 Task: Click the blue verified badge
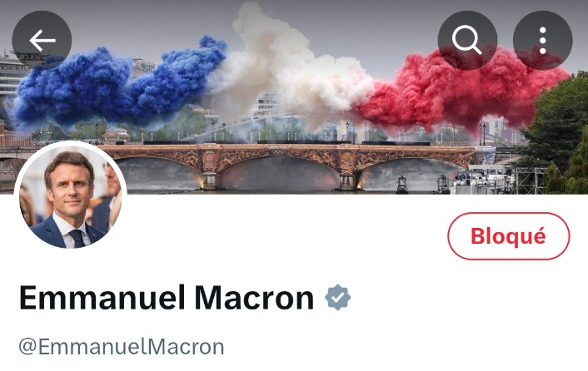(x=337, y=298)
